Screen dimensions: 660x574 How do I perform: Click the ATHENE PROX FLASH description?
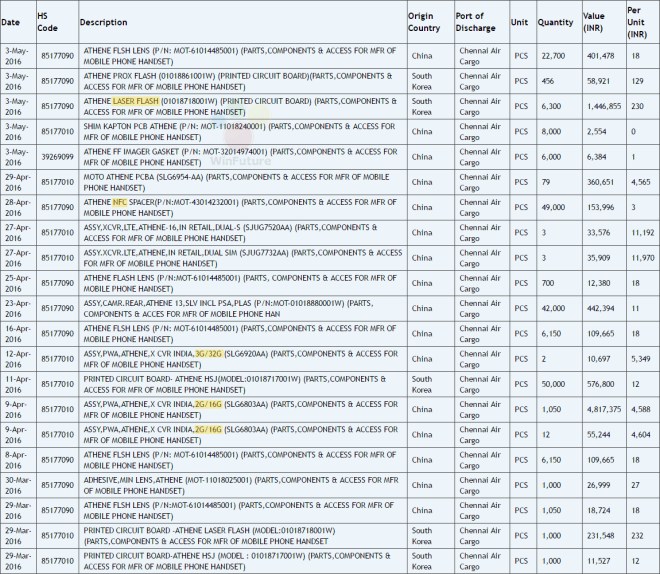point(238,81)
